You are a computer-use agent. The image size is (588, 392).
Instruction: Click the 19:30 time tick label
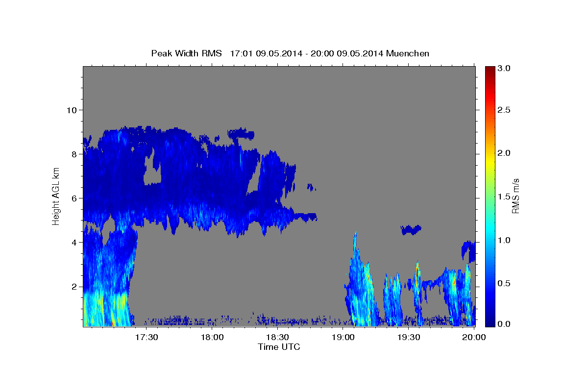408,338
